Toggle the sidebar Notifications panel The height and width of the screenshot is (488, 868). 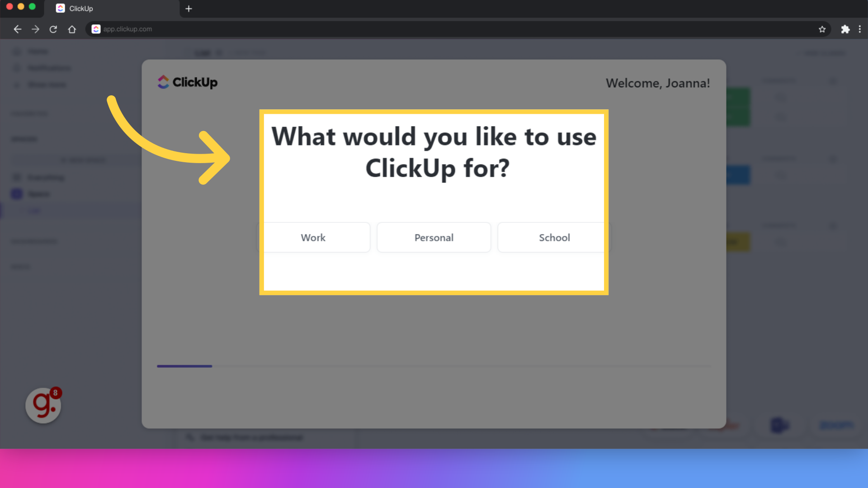49,67
